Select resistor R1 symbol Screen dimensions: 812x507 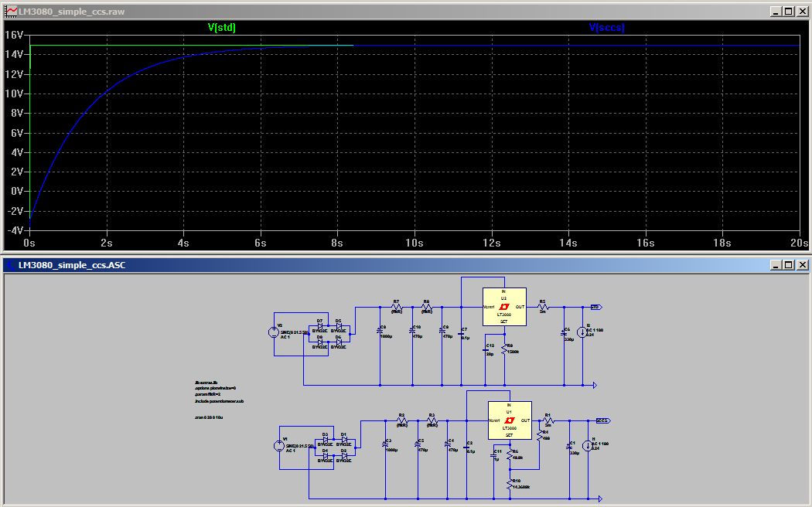(548, 421)
